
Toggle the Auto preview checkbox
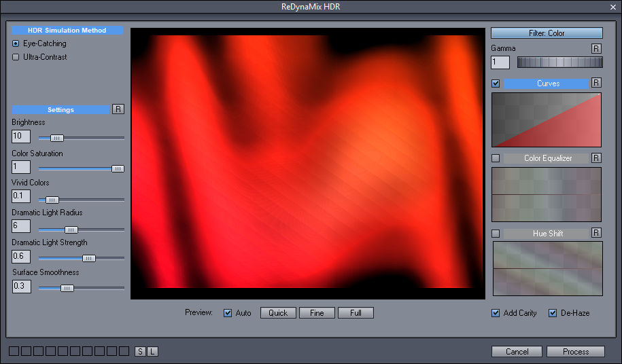coord(228,313)
